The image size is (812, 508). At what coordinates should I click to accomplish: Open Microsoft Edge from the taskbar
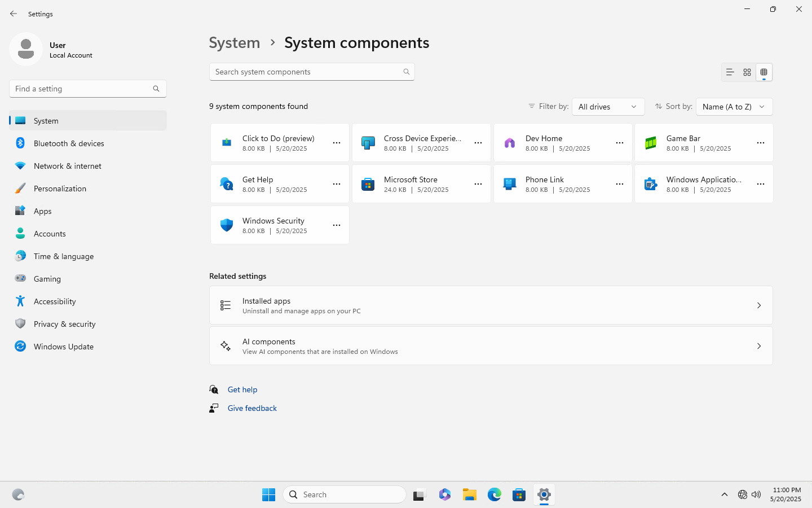[495, 494]
